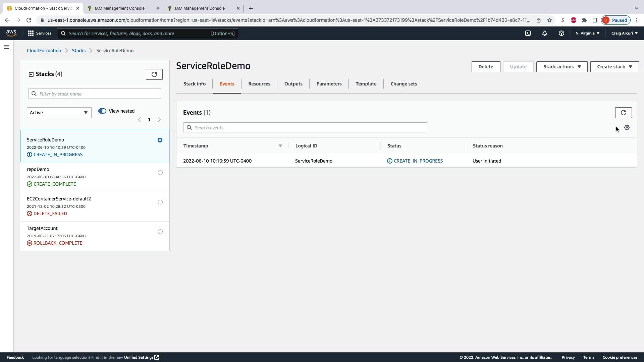The width and height of the screenshot is (644, 362).
Task: Open the help question mark icon
Action: pos(561,33)
